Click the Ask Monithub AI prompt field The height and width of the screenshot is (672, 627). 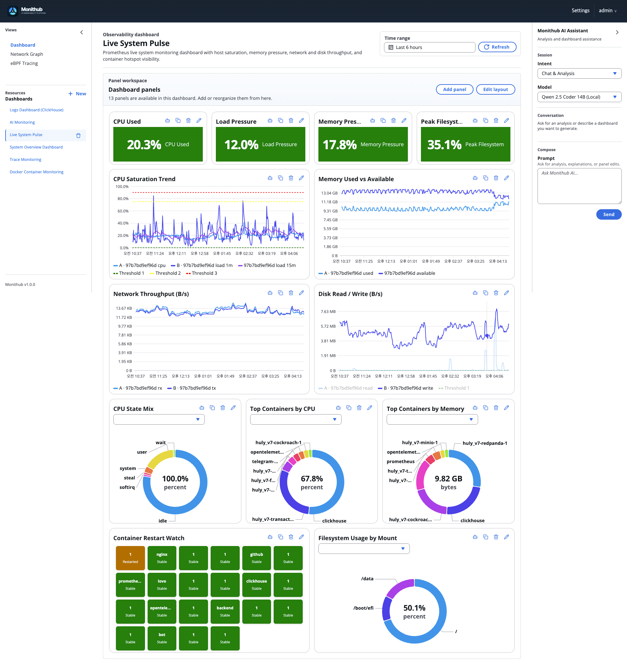pyautogui.click(x=579, y=186)
